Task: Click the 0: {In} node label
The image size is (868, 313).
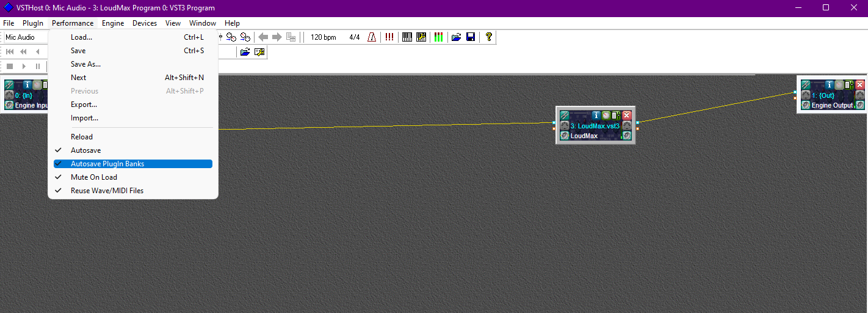Action: tap(23, 95)
